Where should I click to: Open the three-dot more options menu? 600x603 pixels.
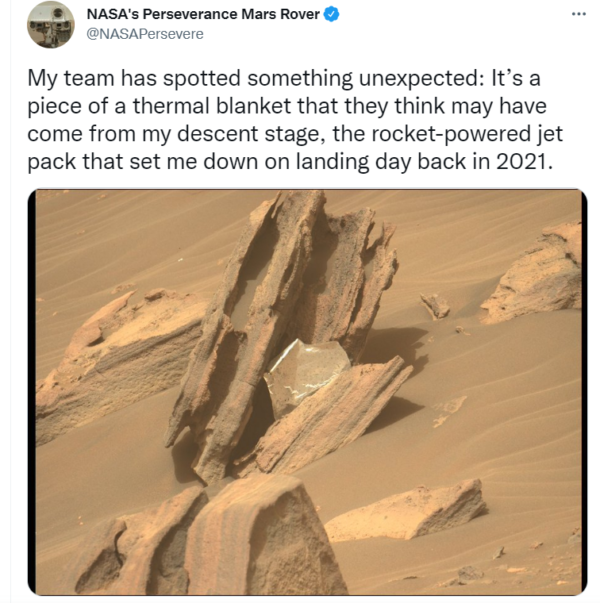[x=578, y=14]
